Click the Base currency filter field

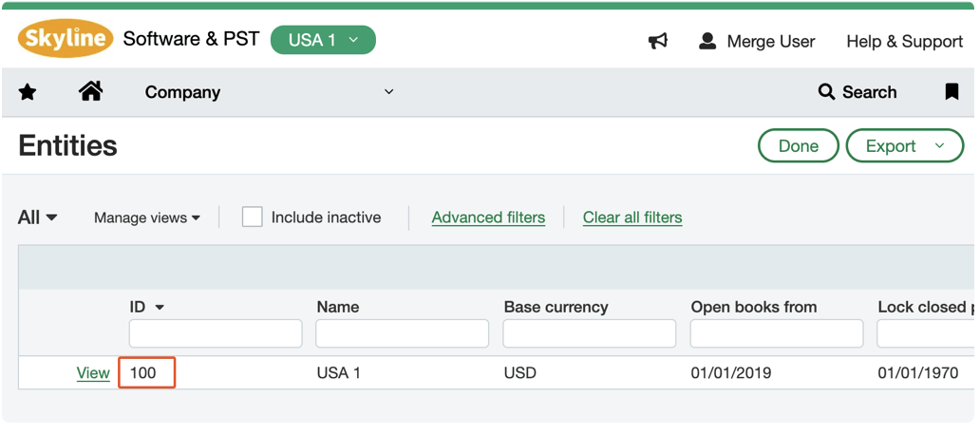590,333
